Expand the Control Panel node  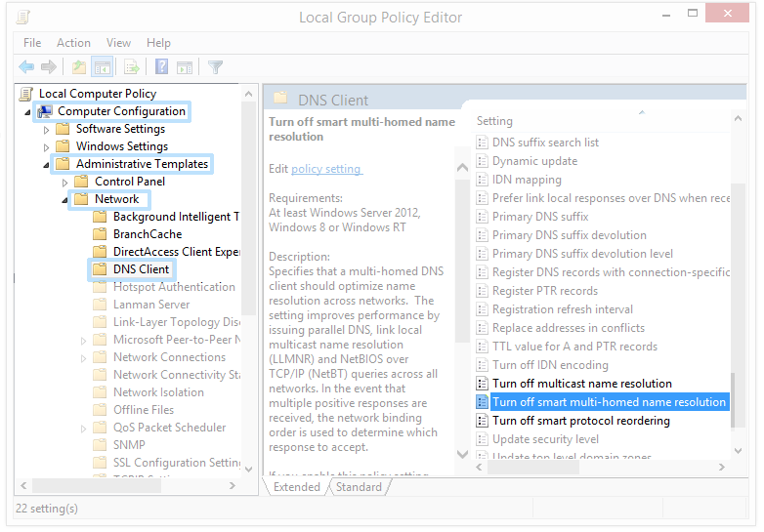[x=64, y=183]
